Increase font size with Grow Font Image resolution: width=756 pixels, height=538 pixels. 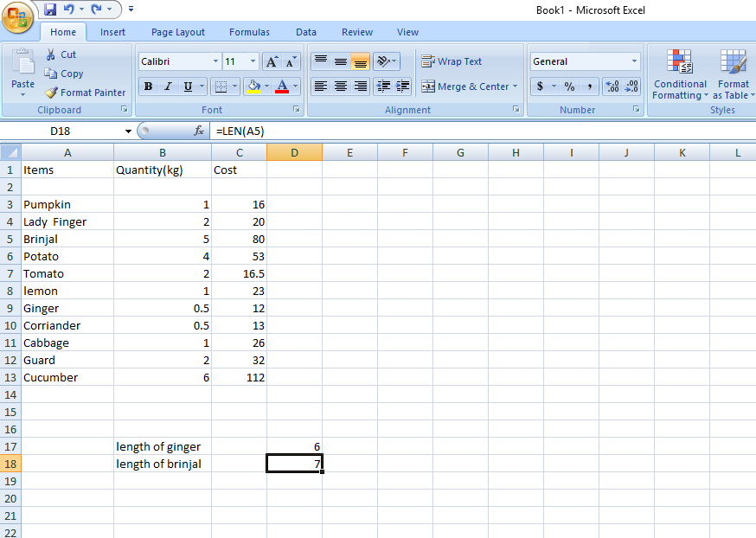click(x=272, y=61)
